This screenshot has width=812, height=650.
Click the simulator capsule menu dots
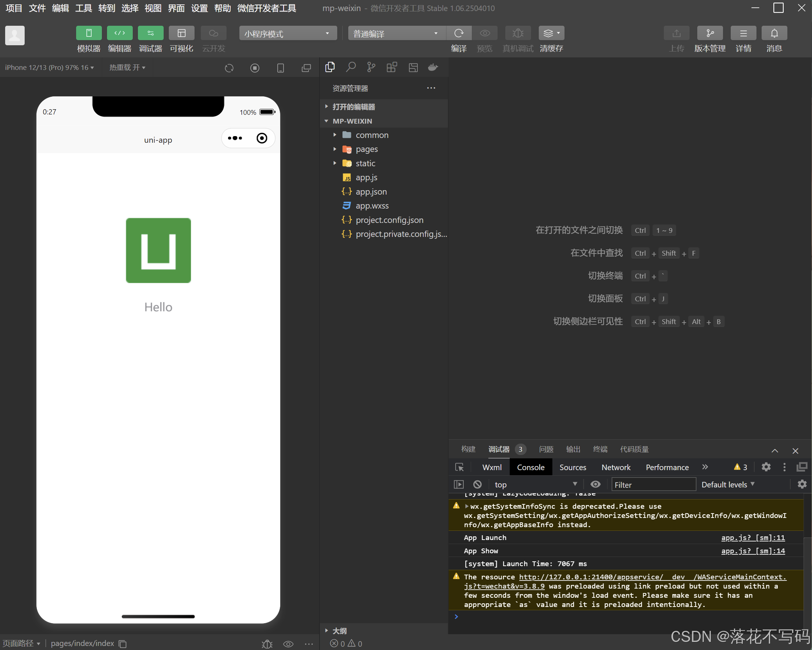235,138
